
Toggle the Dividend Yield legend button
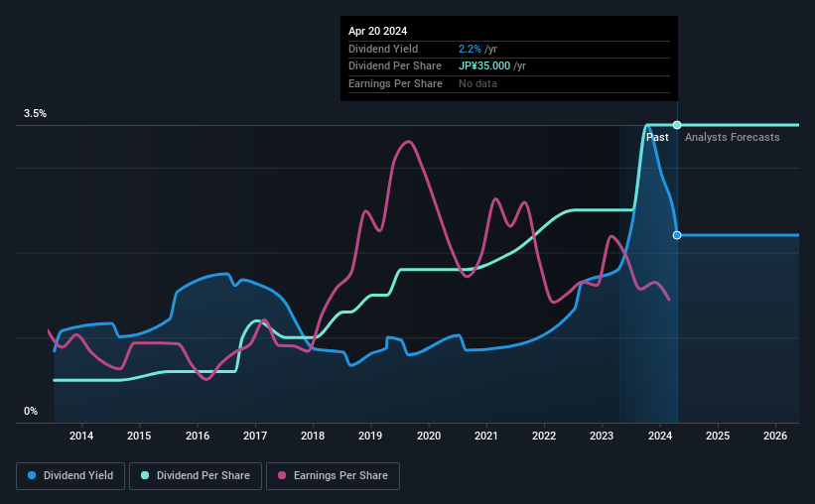pyautogui.click(x=70, y=476)
